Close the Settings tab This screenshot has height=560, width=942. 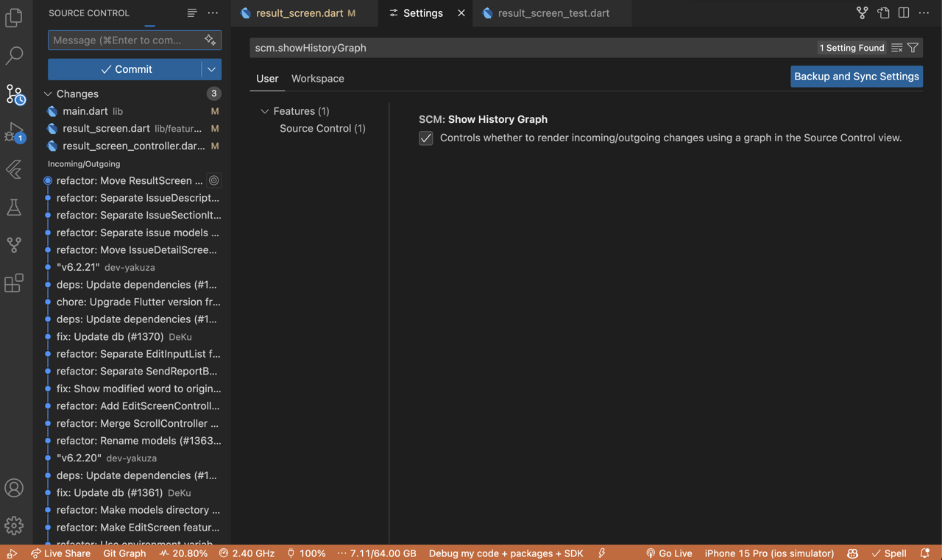point(461,13)
